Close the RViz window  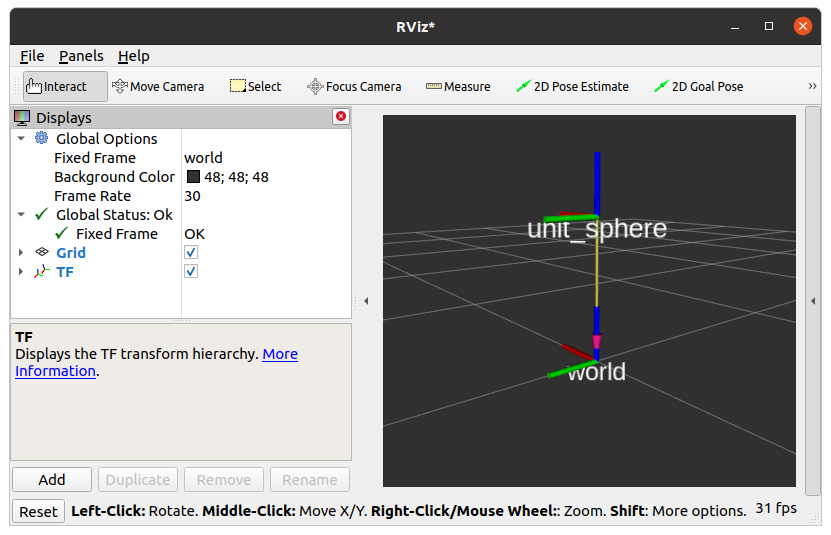(802, 26)
